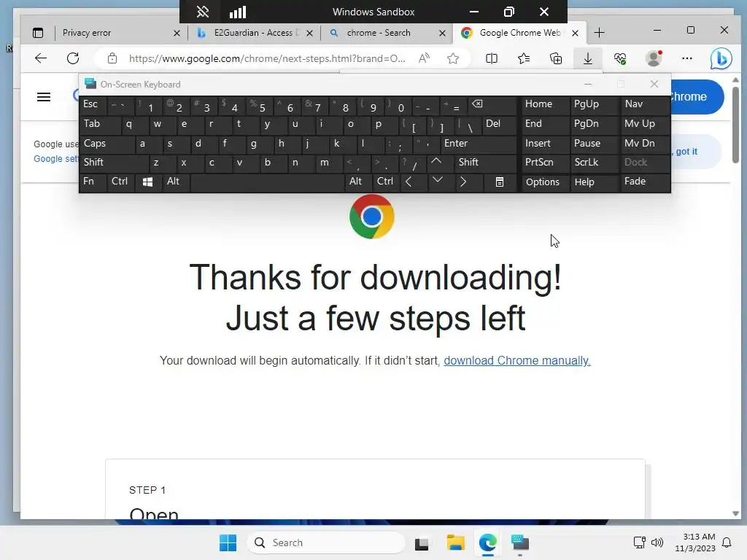Click Options key on On-Screen Keyboard
The image size is (747, 560).
pyautogui.click(x=545, y=182)
